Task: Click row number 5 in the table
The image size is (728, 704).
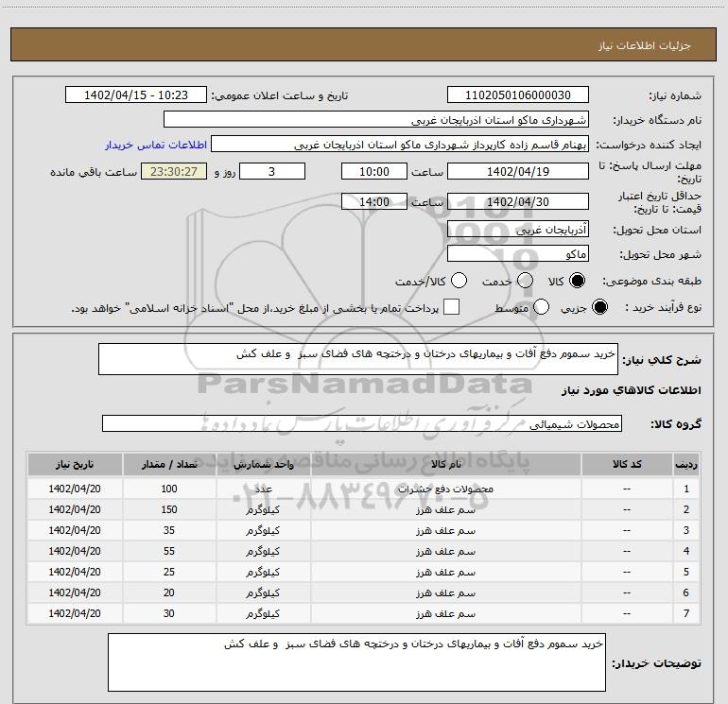Action: click(686, 572)
